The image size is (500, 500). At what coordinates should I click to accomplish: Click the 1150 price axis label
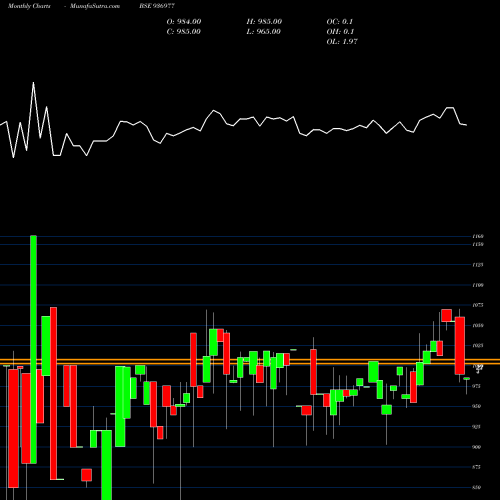pyautogui.click(x=478, y=244)
